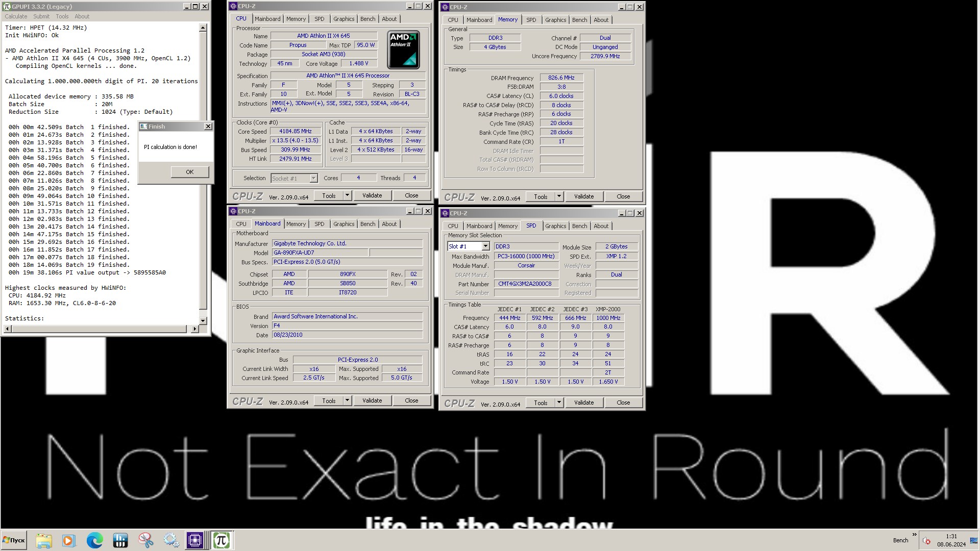Viewport: 980px width, 551px height.
Task: Click the Core Speed 4184.85 MHz field
Action: 296,131
